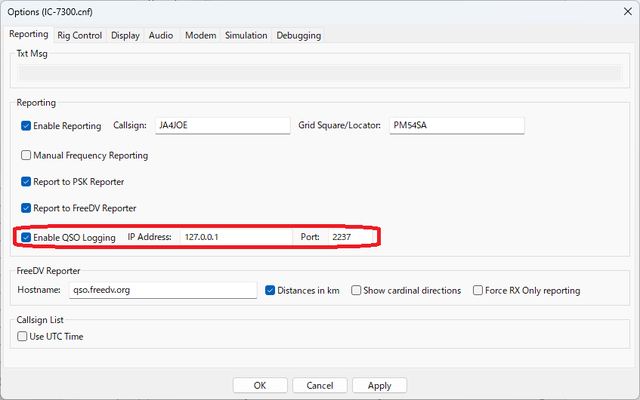Confirm settings with OK button
The image size is (640, 400).
pyautogui.click(x=260, y=385)
